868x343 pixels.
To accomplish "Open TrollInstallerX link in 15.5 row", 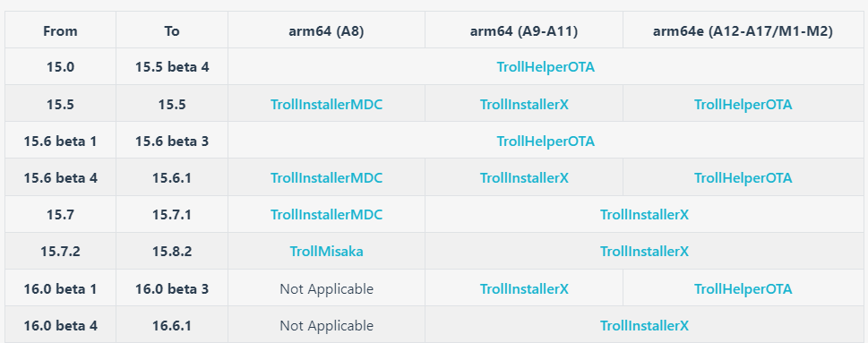I will pos(524,104).
